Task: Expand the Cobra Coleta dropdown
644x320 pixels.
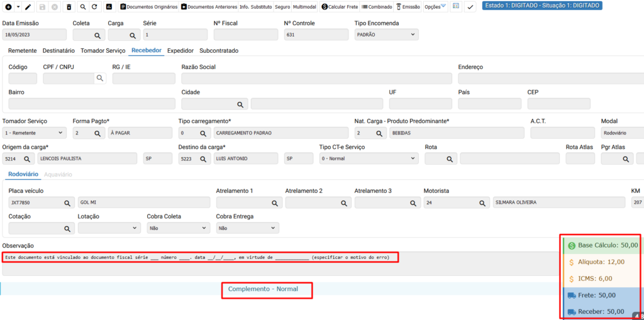Action: click(178, 228)
